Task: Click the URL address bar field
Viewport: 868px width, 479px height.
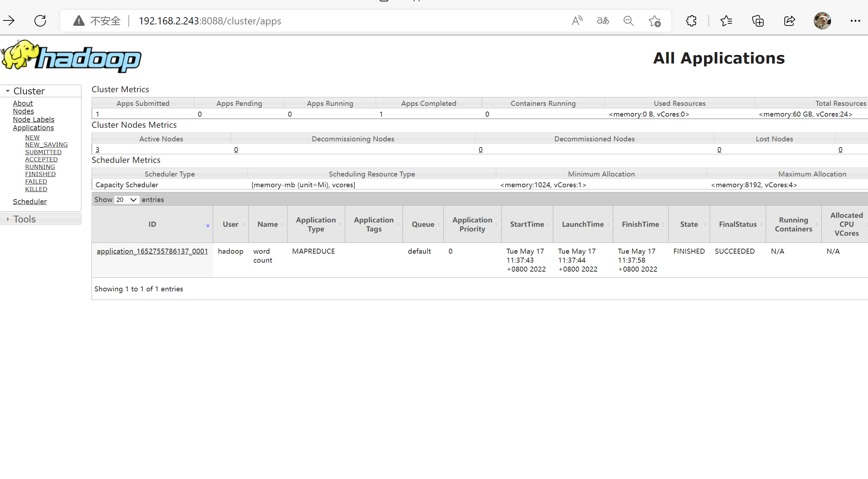Action: click(x=323, y=21)
